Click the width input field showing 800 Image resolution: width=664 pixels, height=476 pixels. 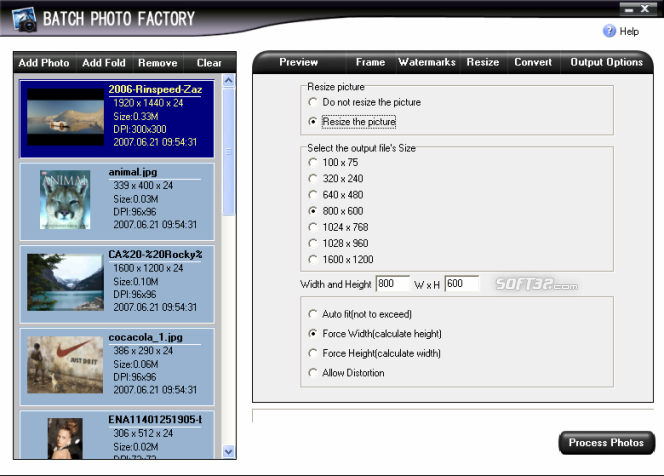point(393,284)
